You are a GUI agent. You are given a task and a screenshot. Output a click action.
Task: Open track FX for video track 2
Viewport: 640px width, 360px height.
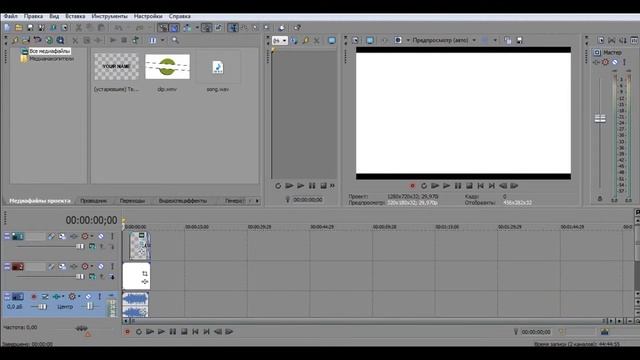click(73, 267)
